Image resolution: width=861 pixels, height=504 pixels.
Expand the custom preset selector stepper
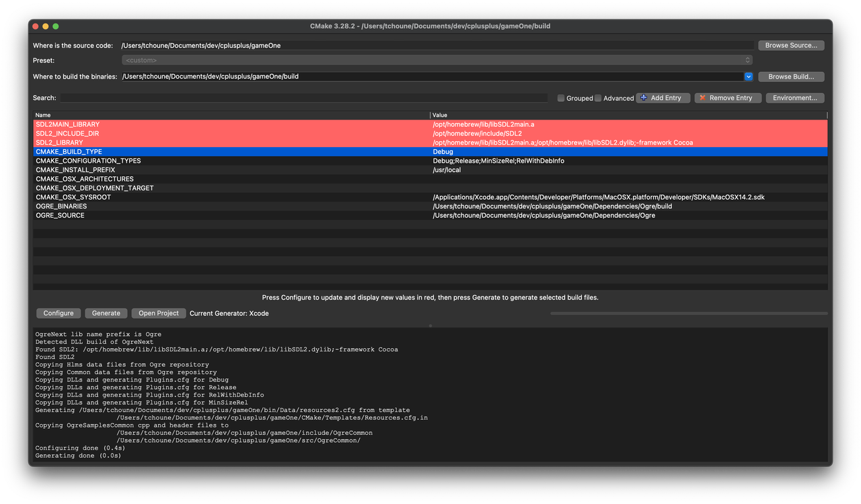coord(747,60)
